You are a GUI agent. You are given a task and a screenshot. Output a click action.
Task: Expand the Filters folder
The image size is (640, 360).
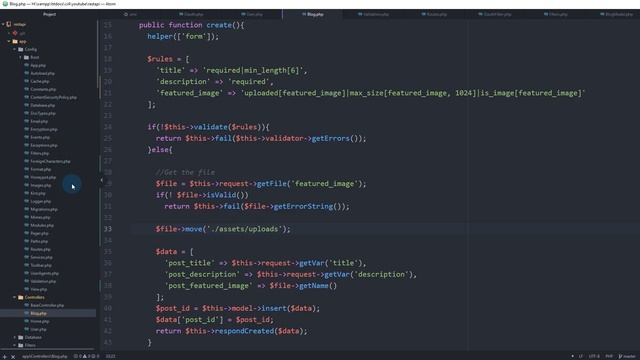point(15,345)
